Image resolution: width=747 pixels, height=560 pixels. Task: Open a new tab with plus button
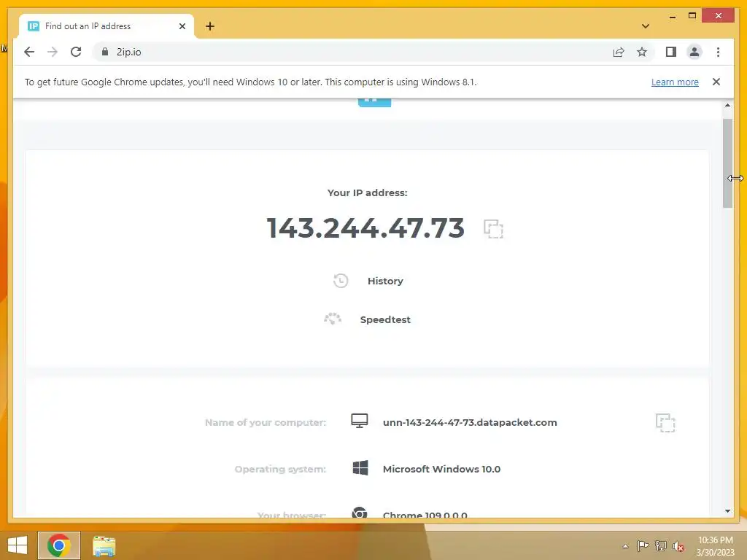210,26
